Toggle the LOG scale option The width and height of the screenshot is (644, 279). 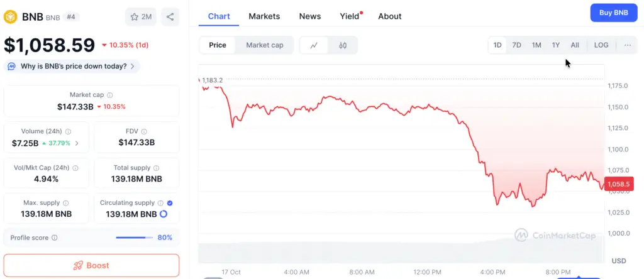tap(601, 45)
